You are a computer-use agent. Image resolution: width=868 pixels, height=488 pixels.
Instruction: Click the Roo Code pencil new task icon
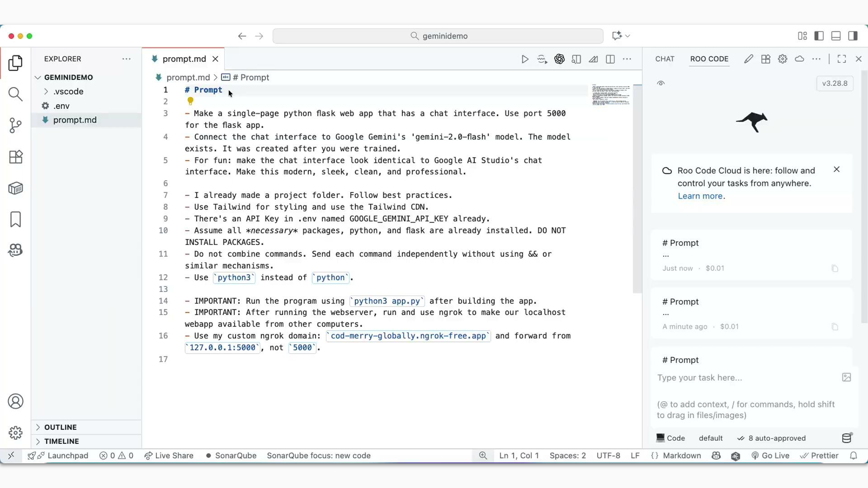click(749, 59)
